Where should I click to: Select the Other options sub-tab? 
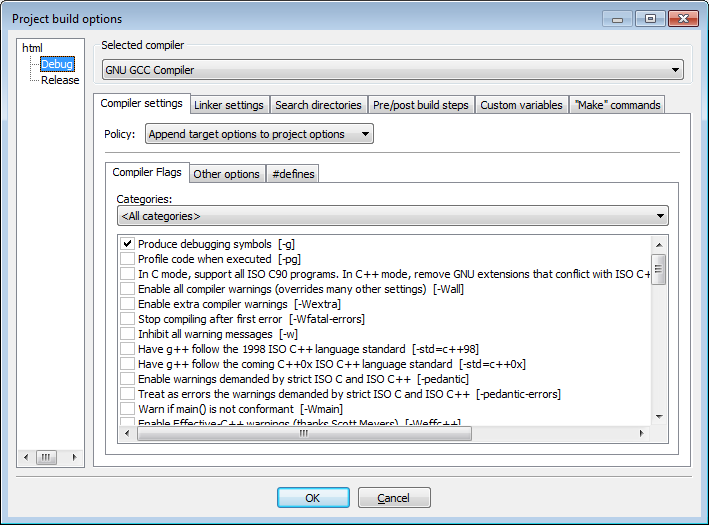pos(227,174)
